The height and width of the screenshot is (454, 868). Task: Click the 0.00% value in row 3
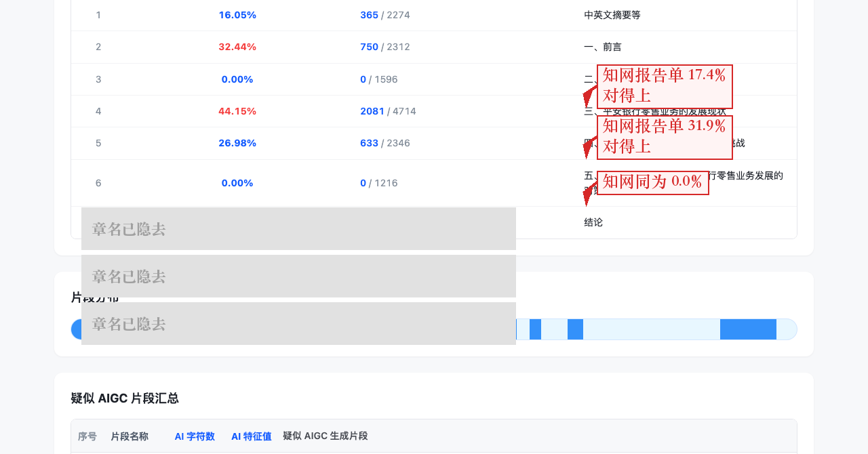click(x=237, y=79)
